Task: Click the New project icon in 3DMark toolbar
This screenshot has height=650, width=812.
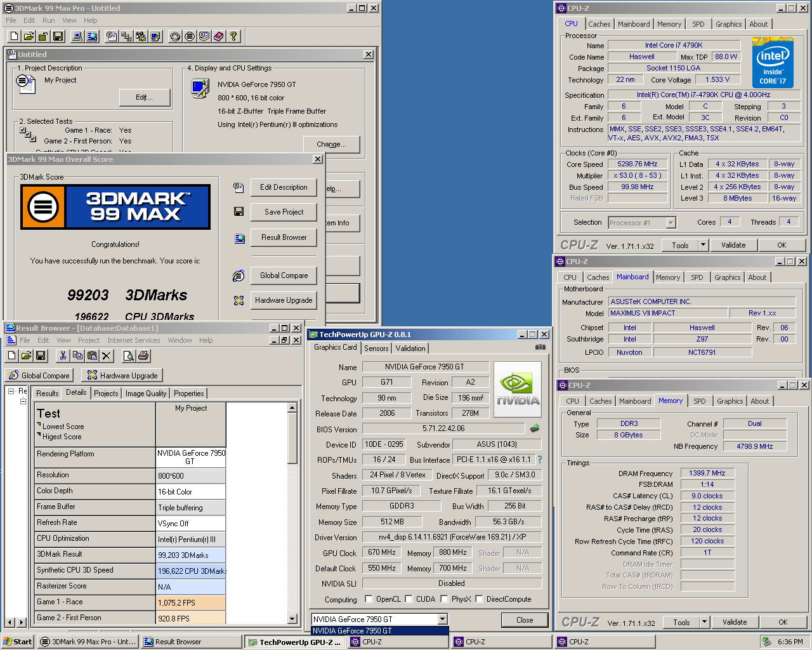Action: (x=14, y=36)
